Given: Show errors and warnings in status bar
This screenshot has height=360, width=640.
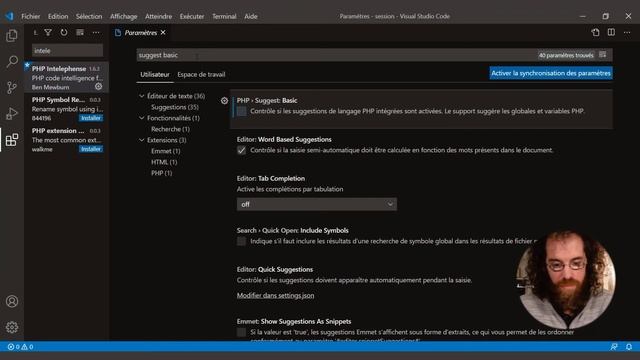Looking at the screenshot, I should (x=20, y=347).
